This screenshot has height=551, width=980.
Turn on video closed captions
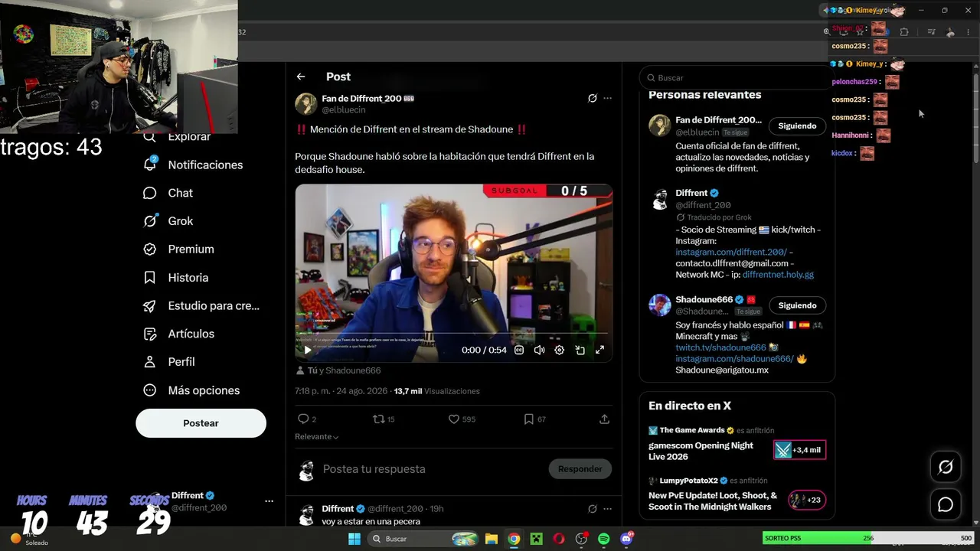[519, 350]
